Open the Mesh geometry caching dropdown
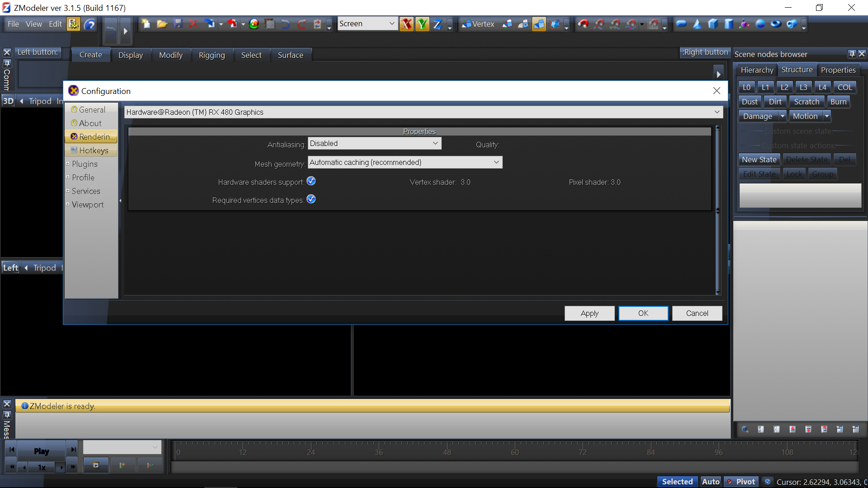The height and width of the screenshot is (488, 868). tap(405, 162)
